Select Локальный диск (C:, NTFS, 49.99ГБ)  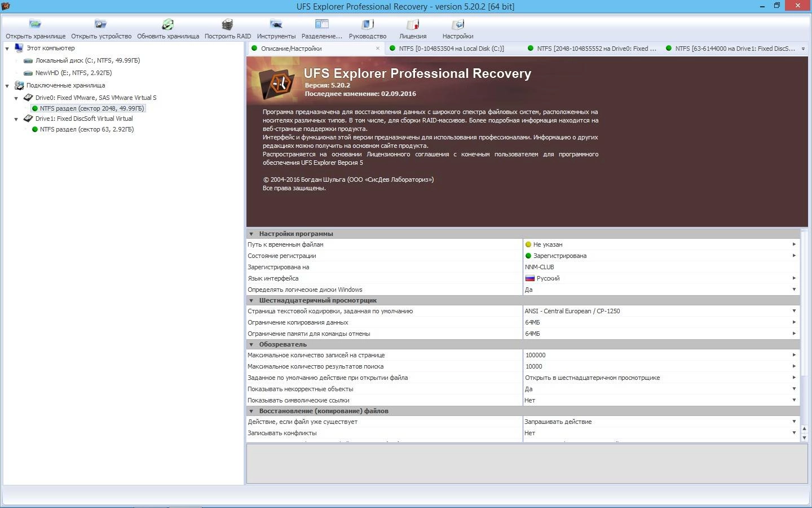click(x=87, y=60)
